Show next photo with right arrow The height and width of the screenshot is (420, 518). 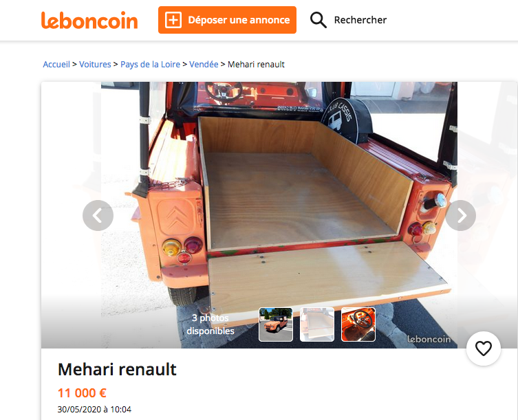(x=461, y=215)
